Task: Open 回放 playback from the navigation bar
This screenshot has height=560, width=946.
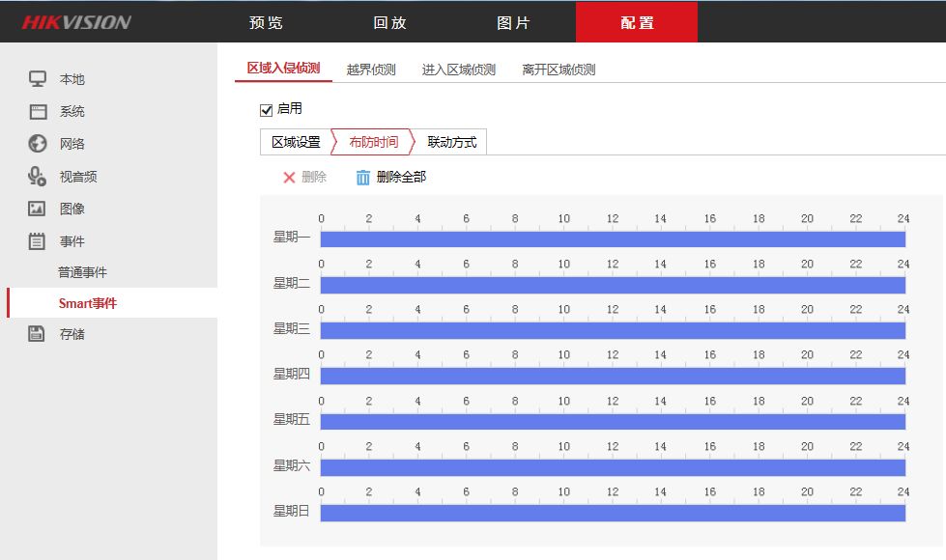Action: pyautogui.click(x=389, y=20)
